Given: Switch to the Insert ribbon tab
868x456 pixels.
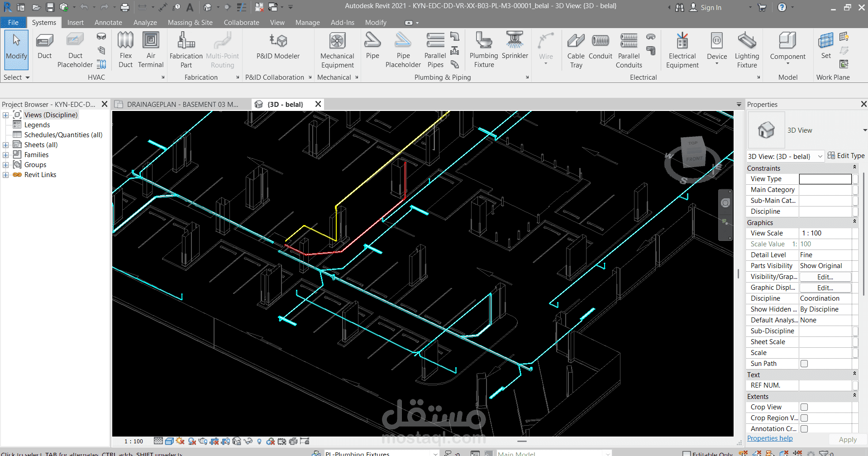Looking at the screenshot, I should [75, 22].
